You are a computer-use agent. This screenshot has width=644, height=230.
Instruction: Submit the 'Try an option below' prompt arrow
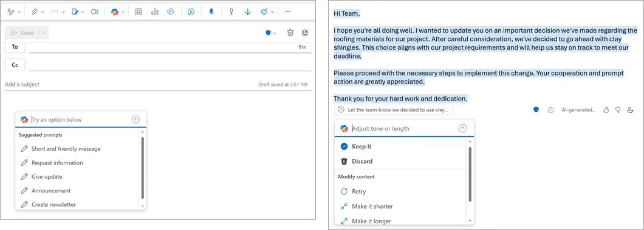coord(135,119)
